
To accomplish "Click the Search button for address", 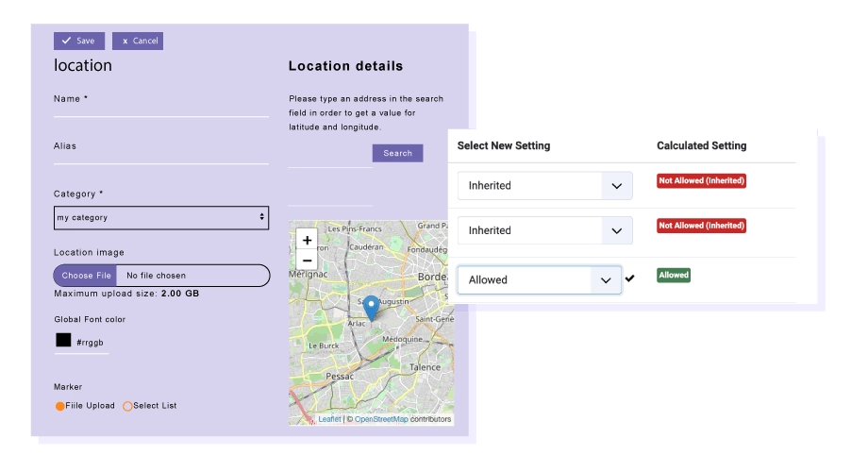I will (x=397, y=153).
